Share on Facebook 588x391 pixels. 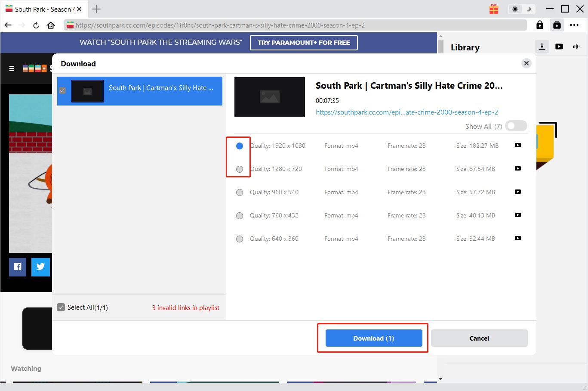point(18,267)
